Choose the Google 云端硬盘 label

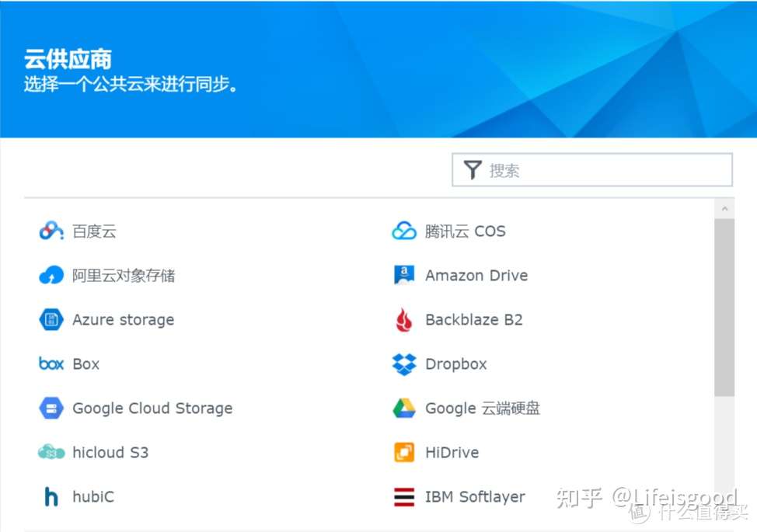click(483, 409)
